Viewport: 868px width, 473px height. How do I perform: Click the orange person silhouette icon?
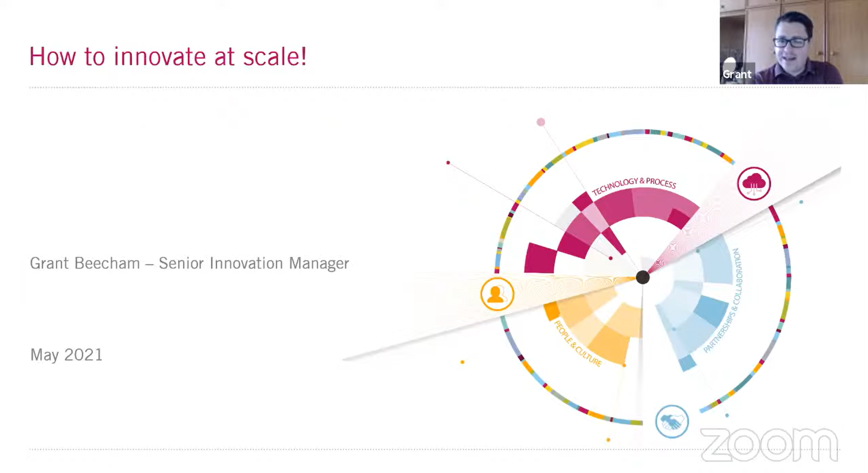pyautogui.click(x=497, y=294)
